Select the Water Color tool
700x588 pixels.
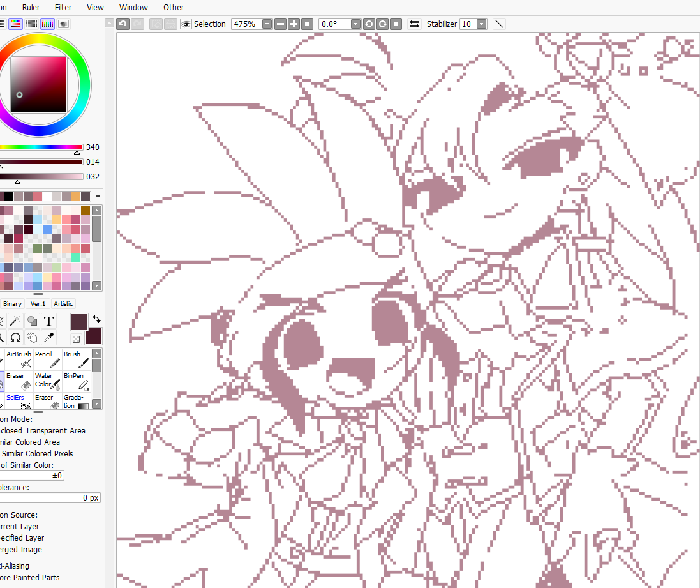tap(47, 381)
